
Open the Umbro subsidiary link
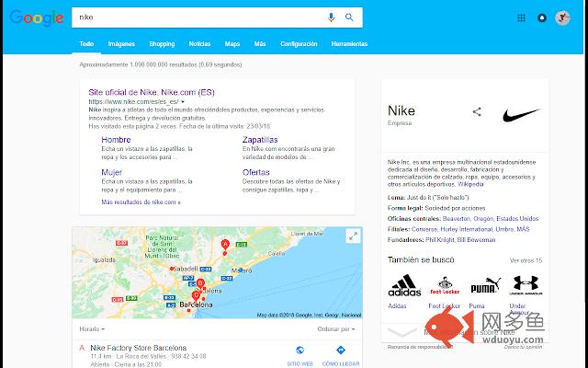504,229
